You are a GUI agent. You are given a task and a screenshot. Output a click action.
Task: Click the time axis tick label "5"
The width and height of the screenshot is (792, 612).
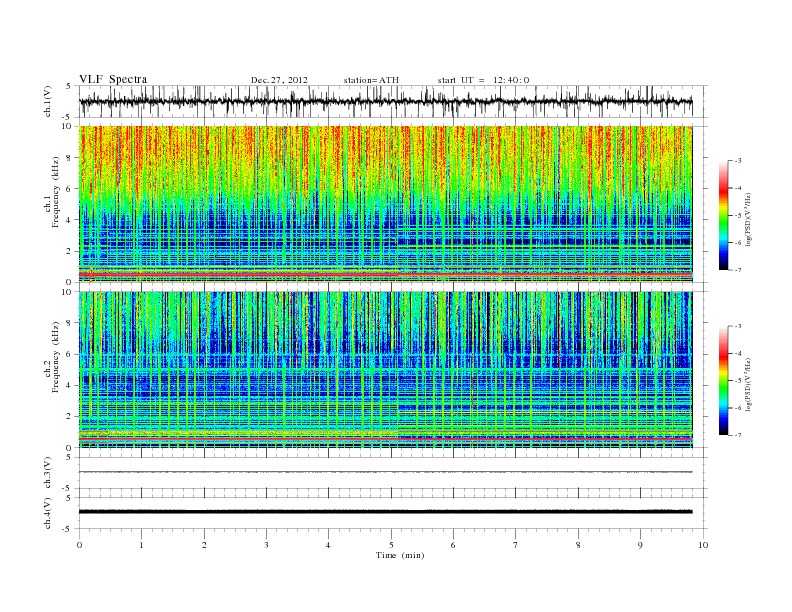pos(391,545)
